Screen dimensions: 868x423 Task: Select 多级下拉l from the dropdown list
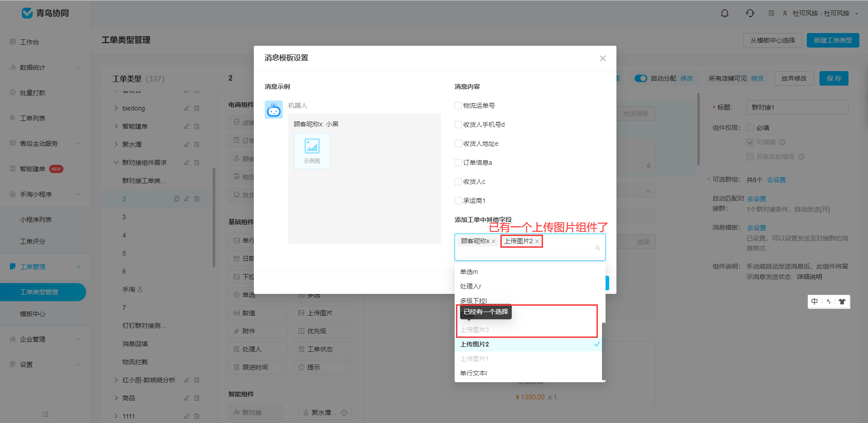[528, 301]
